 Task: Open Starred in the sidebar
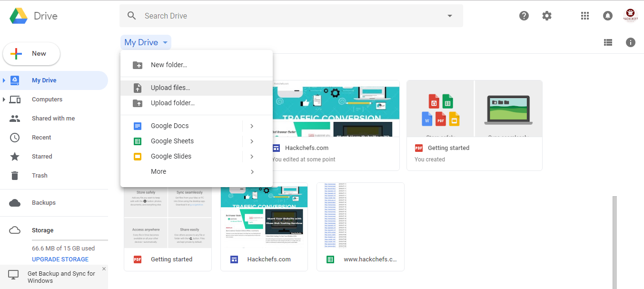pos(54,156)
